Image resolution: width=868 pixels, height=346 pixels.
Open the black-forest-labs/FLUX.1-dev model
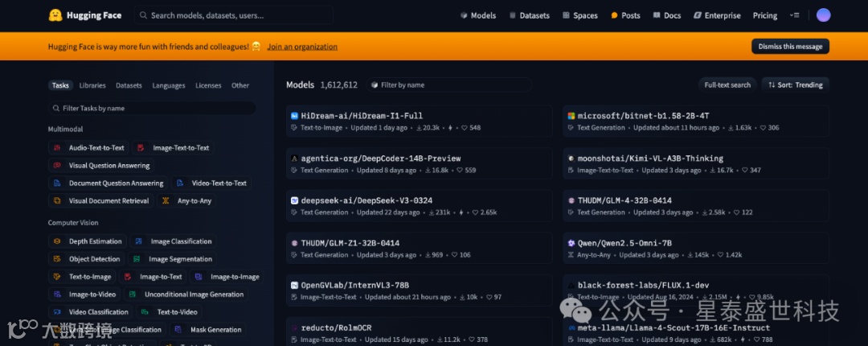coord(696,290)
